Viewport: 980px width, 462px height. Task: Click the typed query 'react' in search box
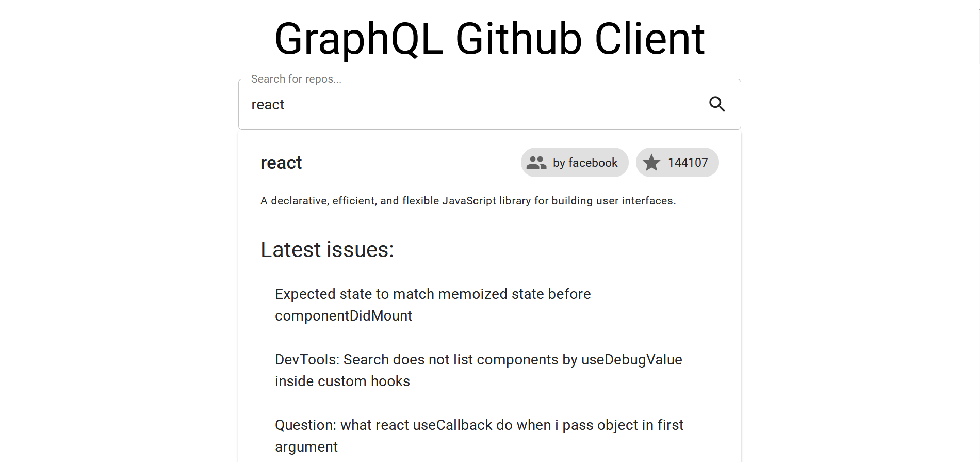click(268, 105)
